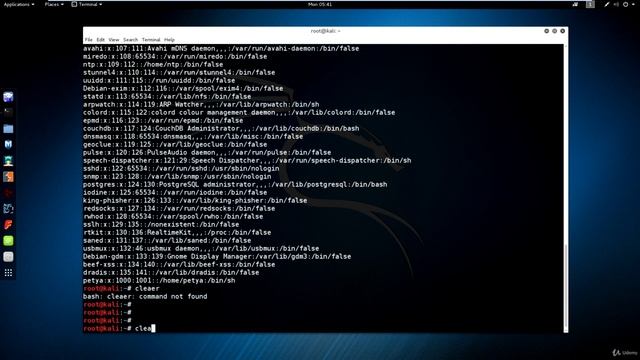
Task: Click the miredo line
Action: click(x=175, y=57)
